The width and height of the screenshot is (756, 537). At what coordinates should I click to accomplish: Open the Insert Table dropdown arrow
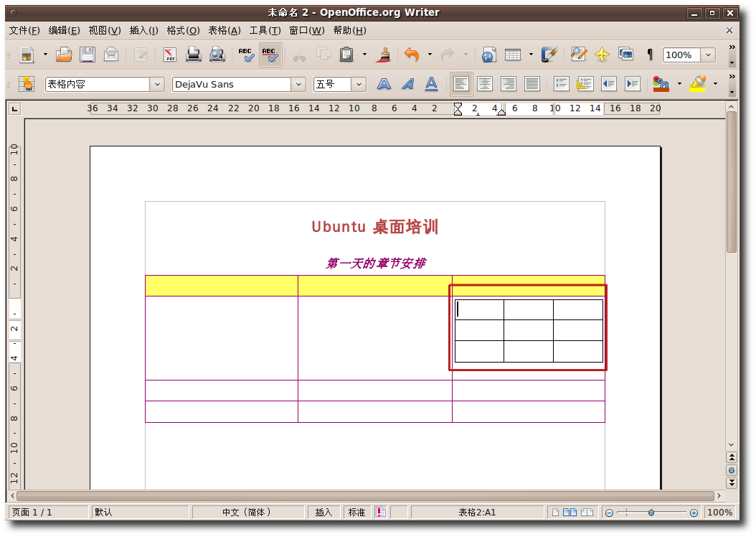pos(531,55)
